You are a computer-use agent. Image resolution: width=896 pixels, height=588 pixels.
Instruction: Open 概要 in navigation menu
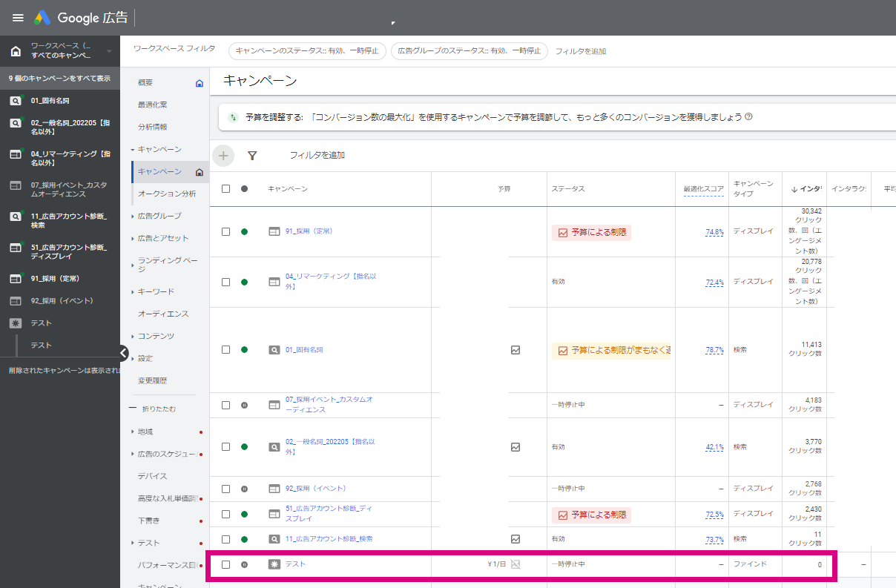point(145,82)
